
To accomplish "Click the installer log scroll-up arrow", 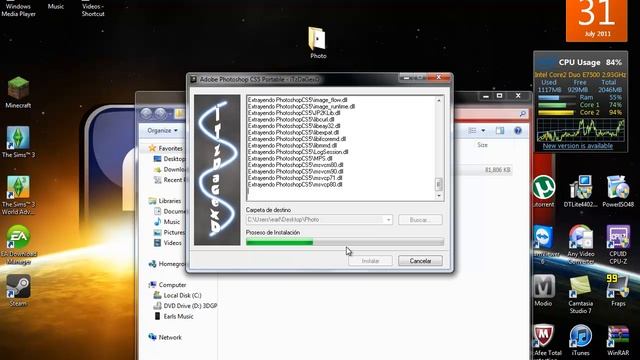I will [439, 100].
